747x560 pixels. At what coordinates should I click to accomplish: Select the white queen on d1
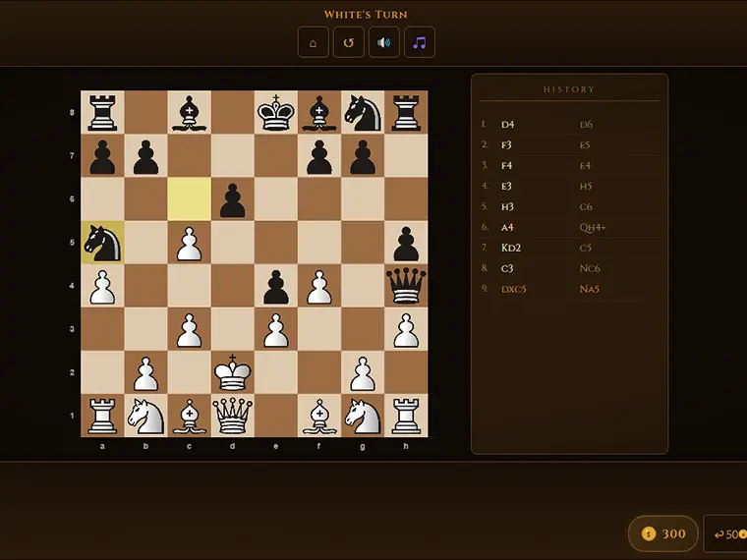[233, 416]
